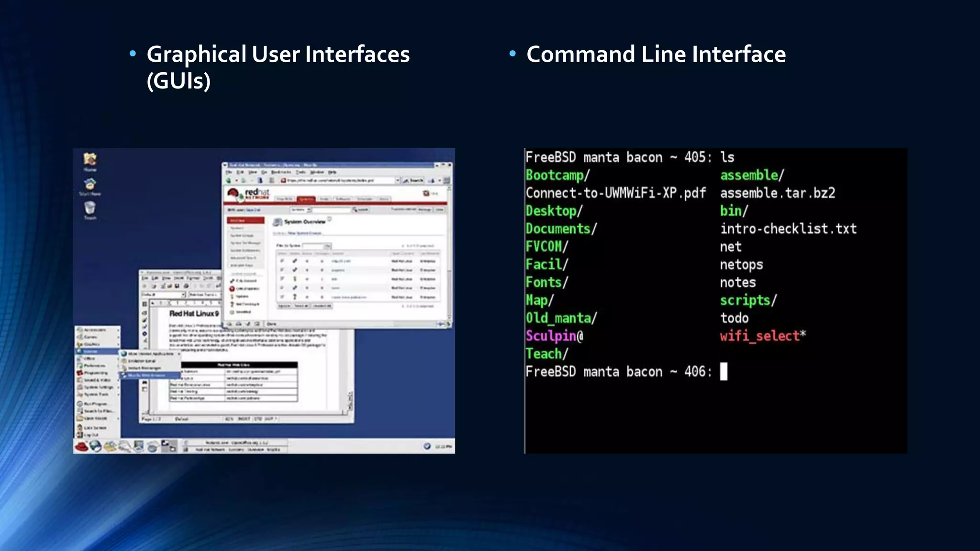Image resolution: width=980 pixels, height=551 pixels.
Task: Click Mozilla status bar Navigator component icon
Action: pos(229,324)
